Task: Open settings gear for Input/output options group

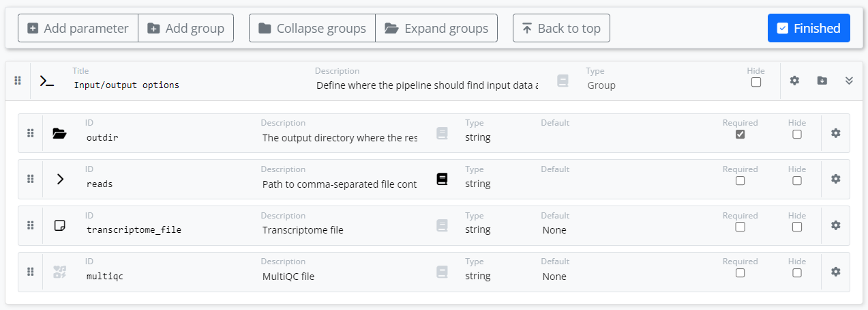Action: tap(794, 81)
